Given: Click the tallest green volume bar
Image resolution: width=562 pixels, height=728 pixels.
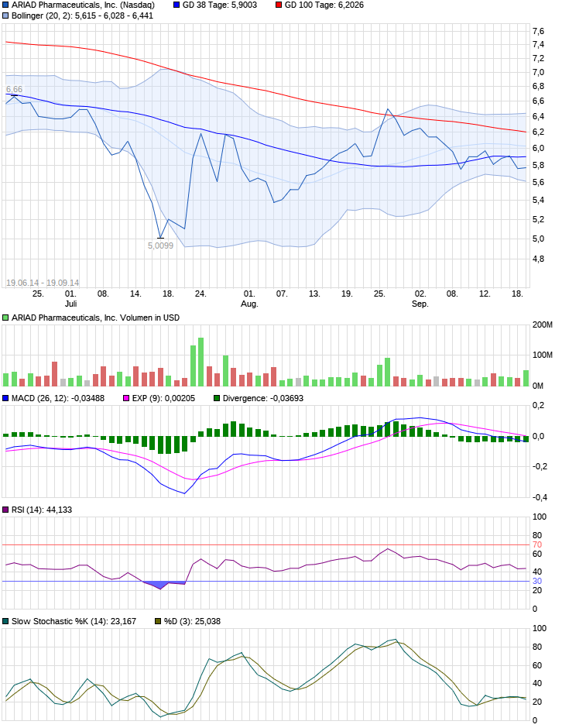Looking at the screenshot, I should (x=201, y=362).
